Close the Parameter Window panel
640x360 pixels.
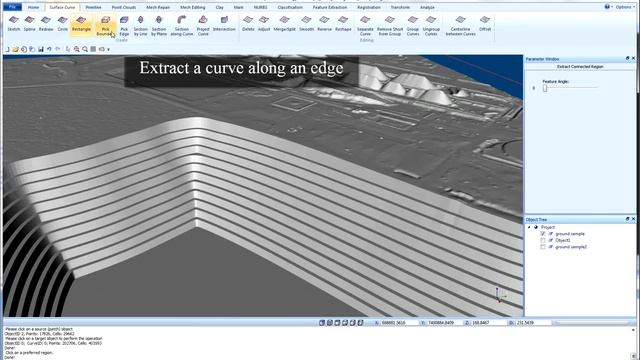pos(633,59)
